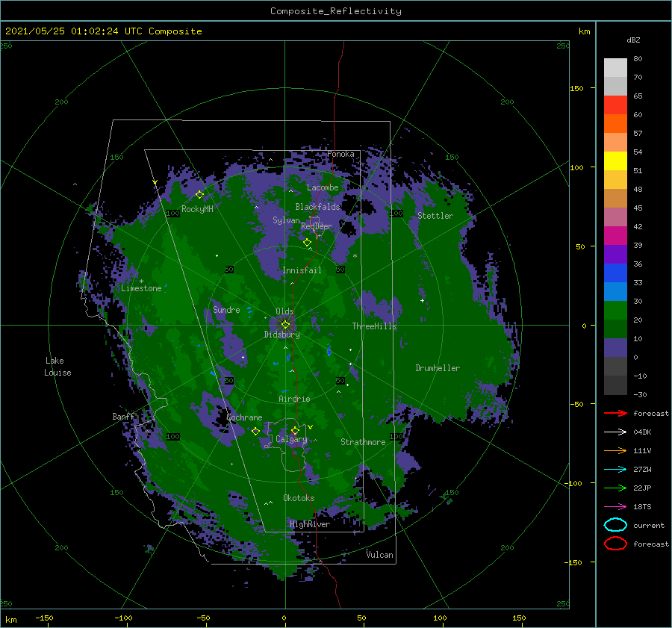Select the orange 111V arrow legend icon
Viewport: 672px width, 628px height.
615,450
